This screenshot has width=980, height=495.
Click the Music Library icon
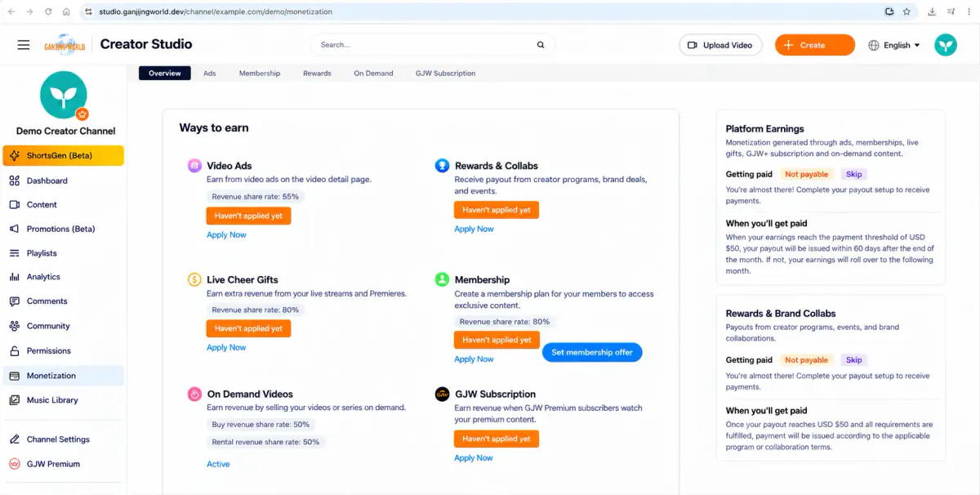[14, 400]
